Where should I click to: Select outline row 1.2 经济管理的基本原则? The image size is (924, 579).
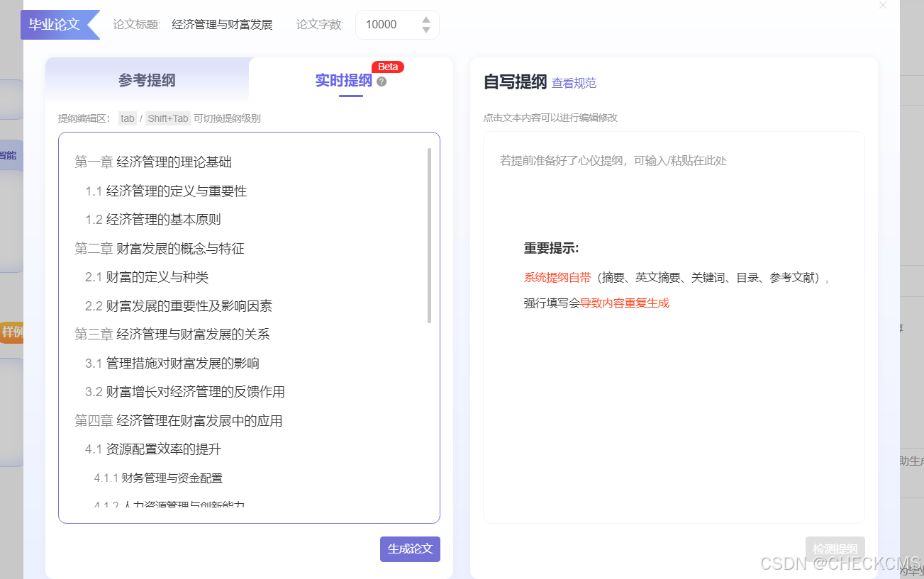pos(153,220)
